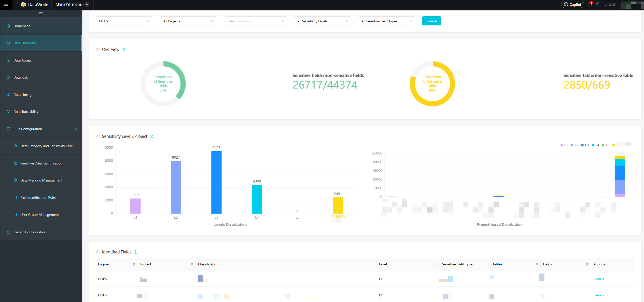Click the sidebar collapse icon
644x302 pixels.
coord(41,14)
